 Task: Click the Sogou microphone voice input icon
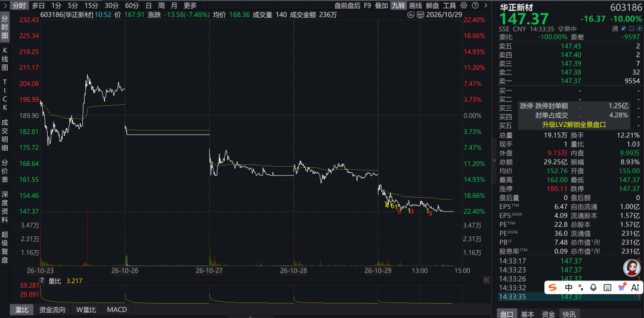[593, 288]
